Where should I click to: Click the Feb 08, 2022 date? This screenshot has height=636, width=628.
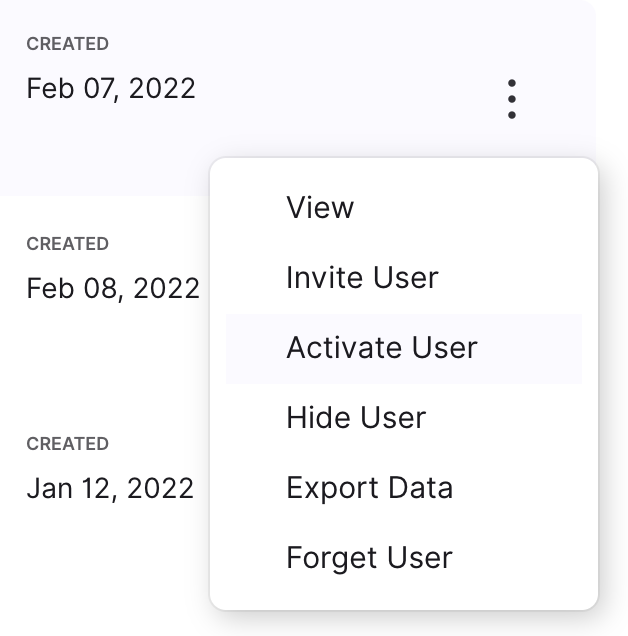(x=113, y=288)
